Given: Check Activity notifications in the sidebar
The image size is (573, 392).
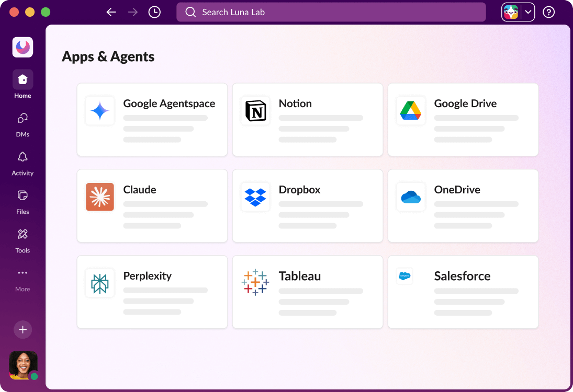Looking at the screenshot, I should click(23, 164).
